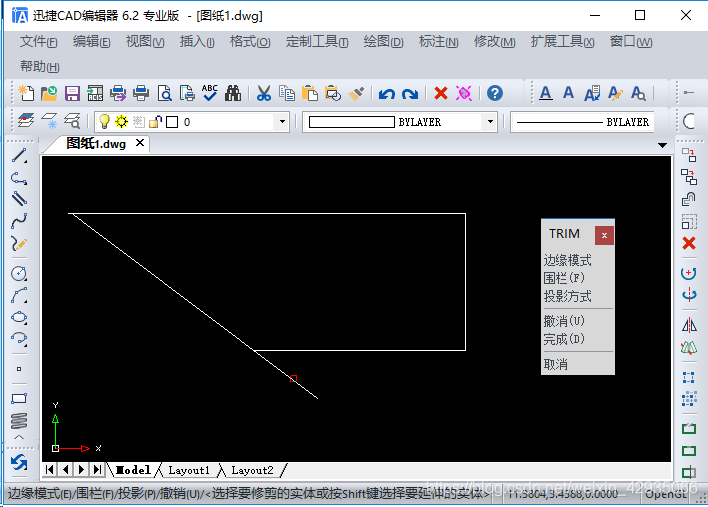Viewport: 708px width, 507px height.
Task: Open the 文件(F) menu
Action: tap(38, 42)
